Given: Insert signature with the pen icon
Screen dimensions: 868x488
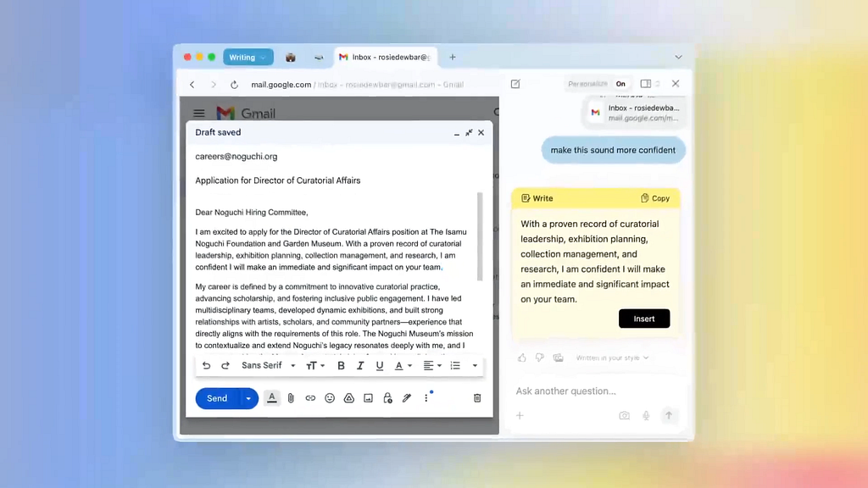Looking at the screenshot, I should pyautogui.click(x=407, y=398).
